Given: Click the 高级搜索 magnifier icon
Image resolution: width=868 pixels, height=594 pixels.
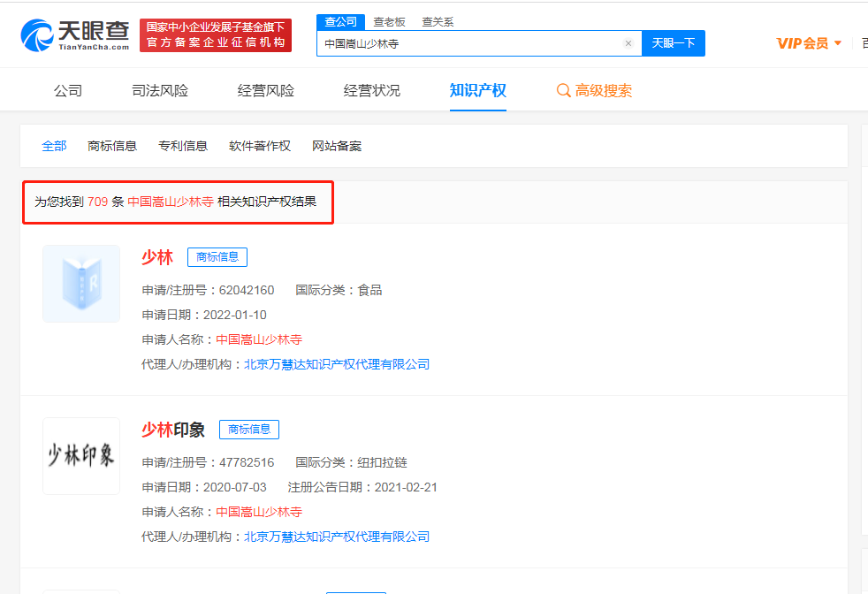Looking at the screenshot, I should [x=563, y=90].
